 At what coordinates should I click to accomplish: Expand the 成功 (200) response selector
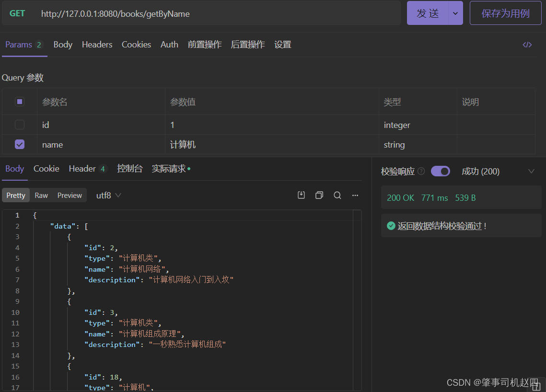(x=531, y=171)
